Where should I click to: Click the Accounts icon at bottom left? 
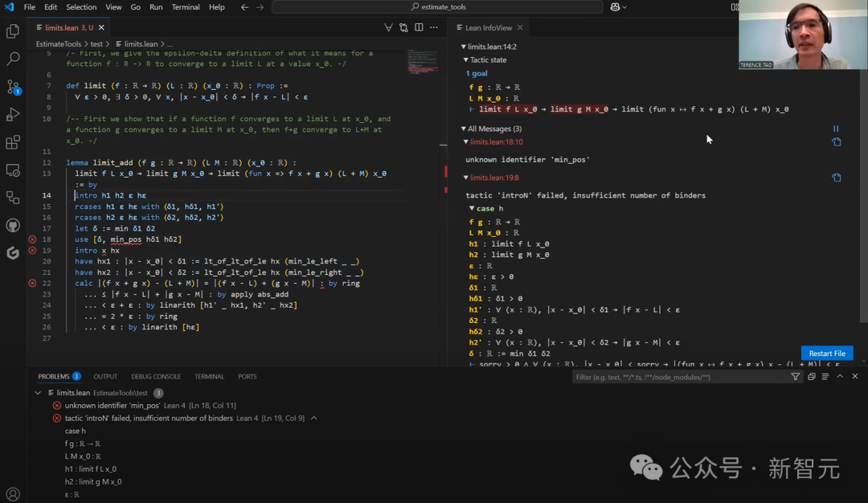pyautogui.click(x=13, y=493)
